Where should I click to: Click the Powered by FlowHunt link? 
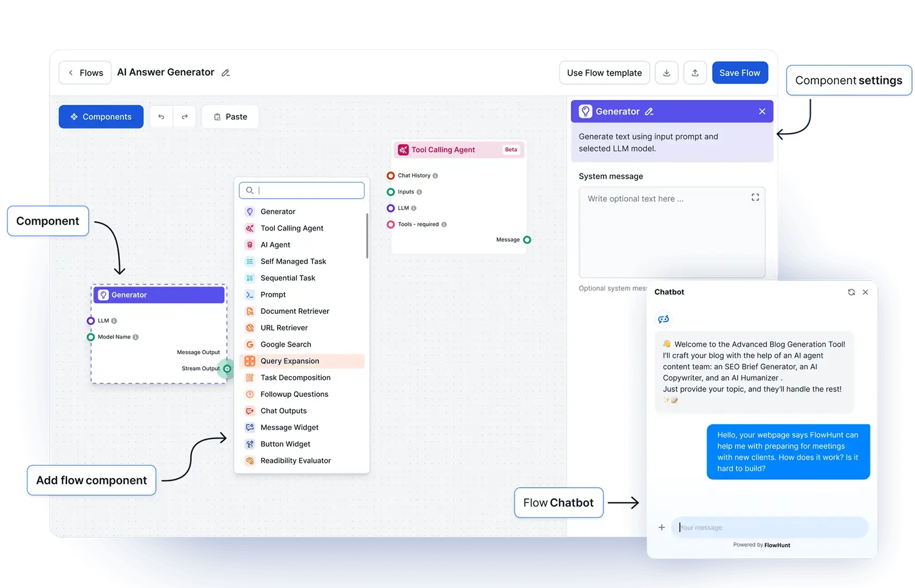(x=761, y=544)
